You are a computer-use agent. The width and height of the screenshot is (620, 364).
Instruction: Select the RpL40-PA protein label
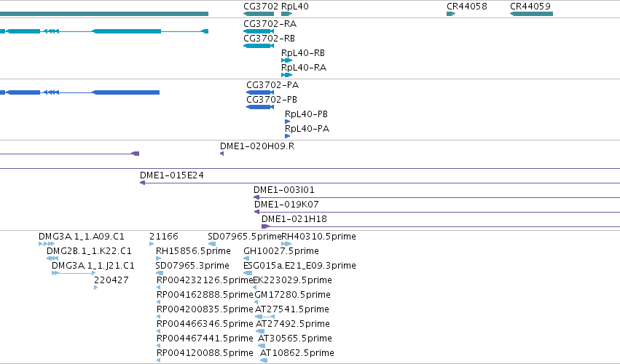[307, 129]
